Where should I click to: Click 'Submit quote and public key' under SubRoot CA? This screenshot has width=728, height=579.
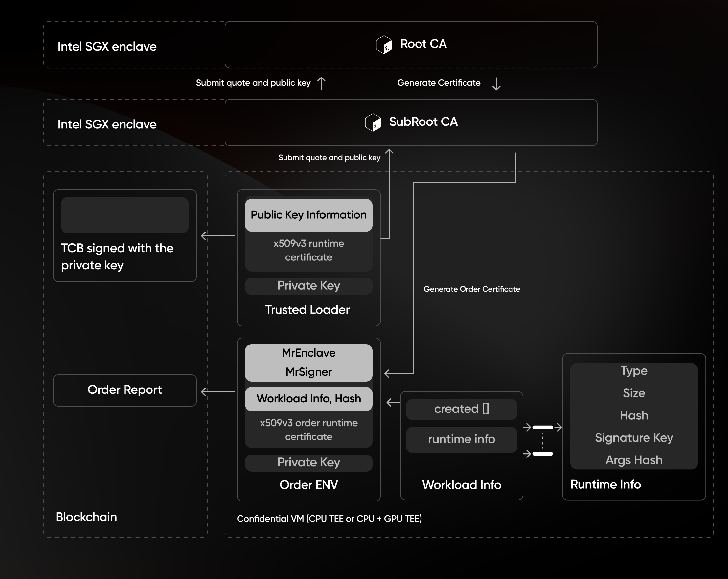pos(329,158)
